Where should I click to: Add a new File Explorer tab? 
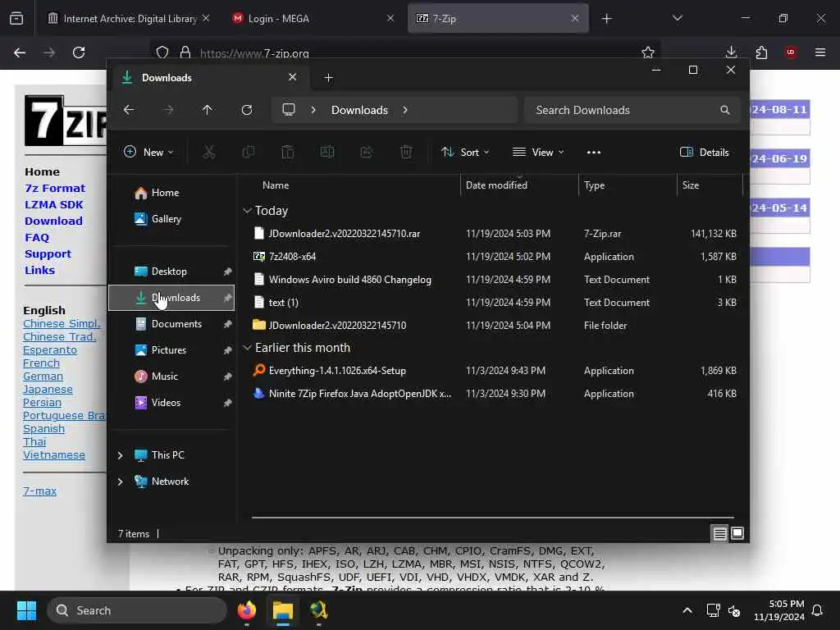point(329,78)
